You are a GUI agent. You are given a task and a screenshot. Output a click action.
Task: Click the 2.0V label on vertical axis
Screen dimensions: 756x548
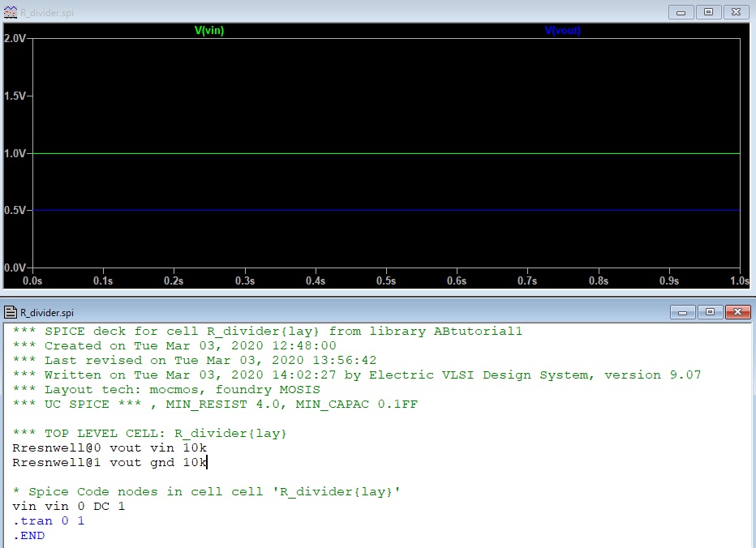click(16, 38)
